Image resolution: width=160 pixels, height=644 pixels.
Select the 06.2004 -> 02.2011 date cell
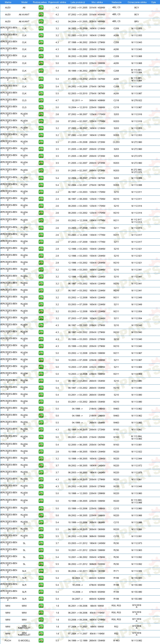(78, 571)
